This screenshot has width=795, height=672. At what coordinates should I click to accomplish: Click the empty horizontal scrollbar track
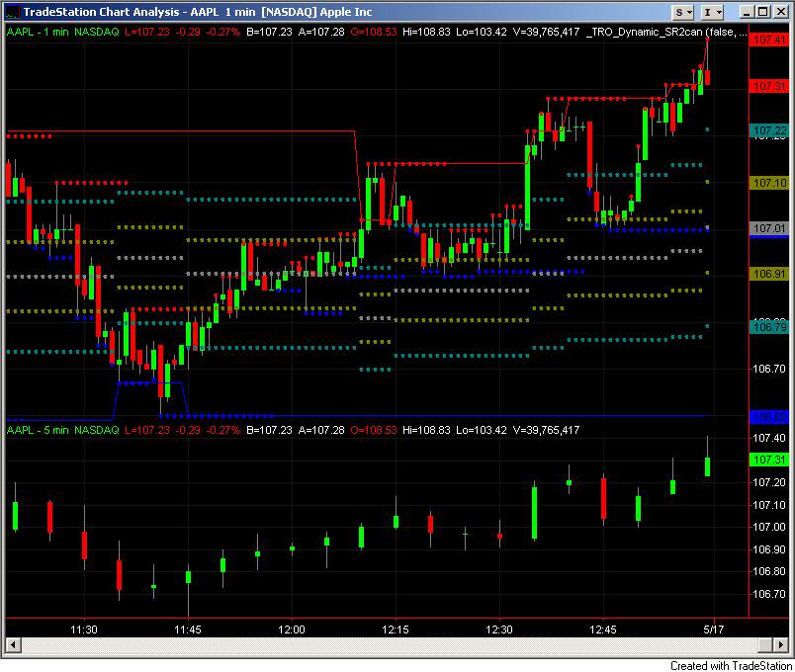coord(390,645)
